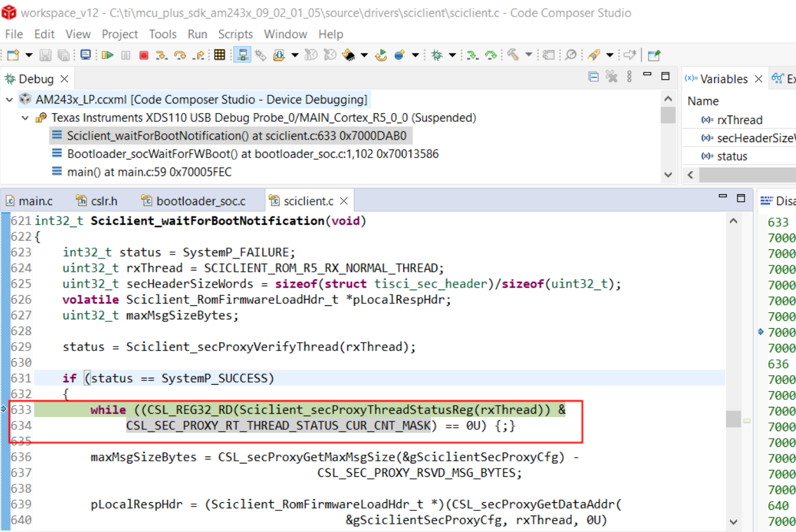
Task: Click the CPU reset chip icon
Action: point(348,55)
